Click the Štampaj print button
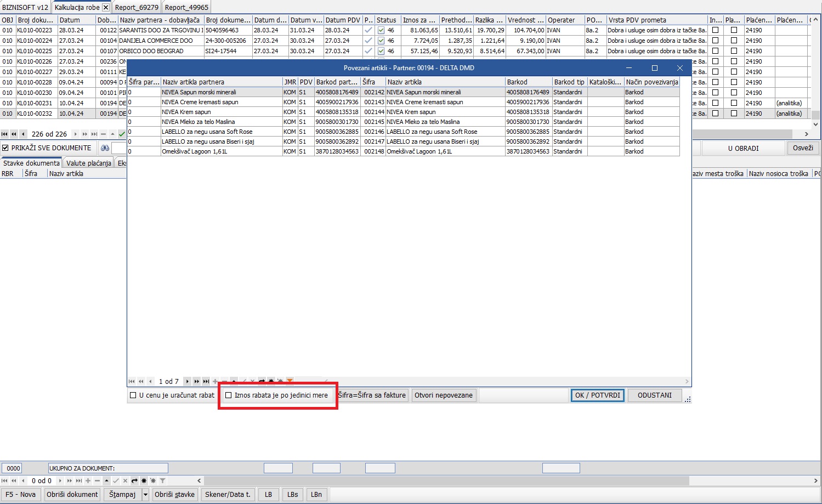Image resolution: width=822 pixels, height=504 pixels. pos(122,495)
